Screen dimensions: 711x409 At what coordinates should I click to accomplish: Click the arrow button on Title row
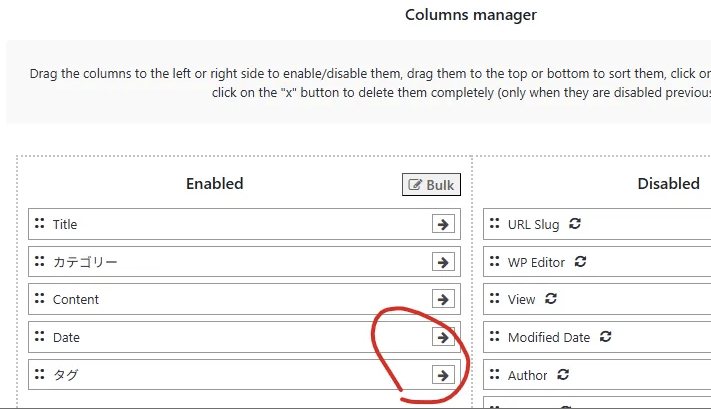click(x=442, y=224)
